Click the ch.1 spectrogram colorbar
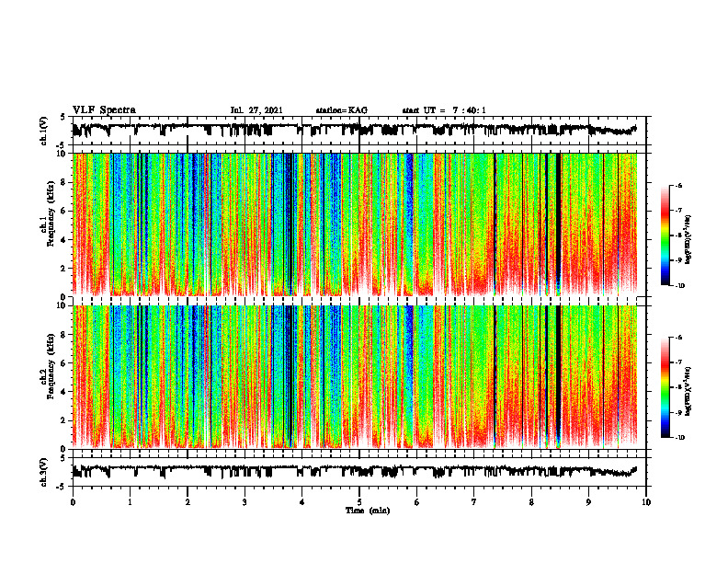Image resolution: width=728 pixels, height=563 pixels. tap(665, 236)
